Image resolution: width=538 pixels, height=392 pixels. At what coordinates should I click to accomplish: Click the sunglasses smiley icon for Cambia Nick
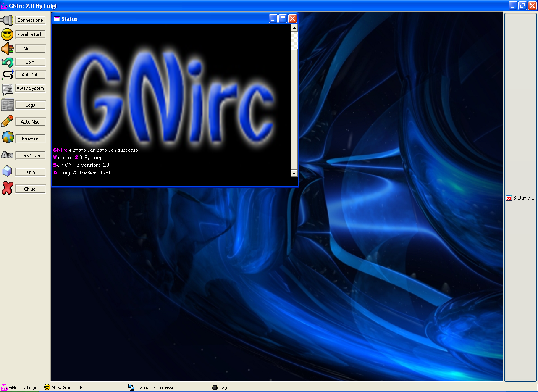(7, 34)
